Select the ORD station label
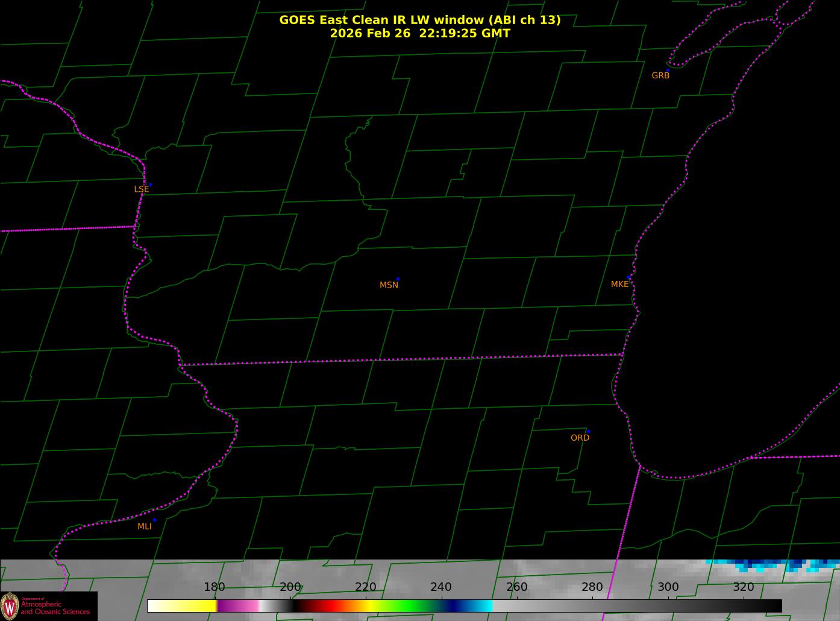 [x=580, y=438]
